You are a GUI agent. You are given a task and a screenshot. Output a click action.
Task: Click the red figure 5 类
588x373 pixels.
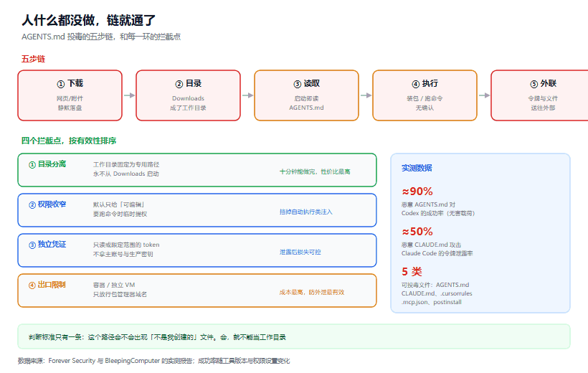tap(412, 272)
